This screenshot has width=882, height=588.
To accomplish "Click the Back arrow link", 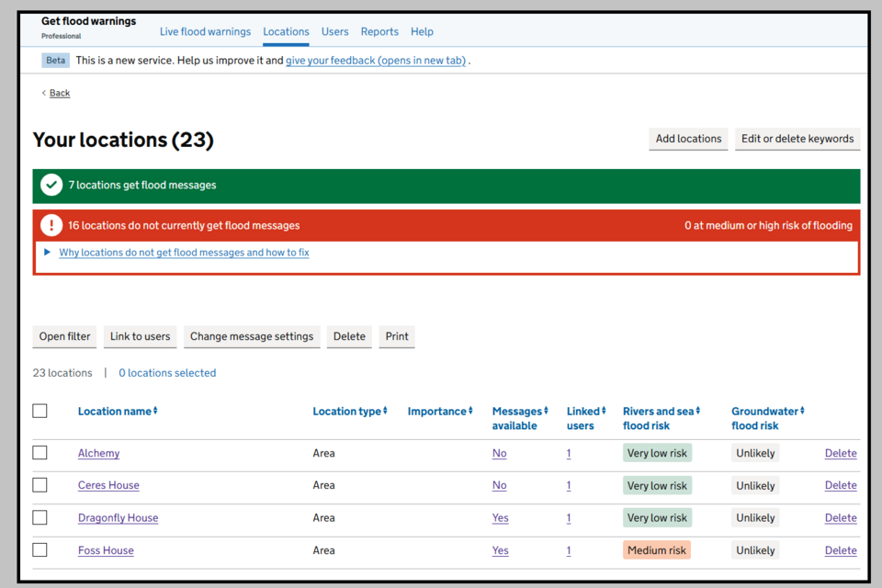I will pyautogui.click(x=56, y=93).
